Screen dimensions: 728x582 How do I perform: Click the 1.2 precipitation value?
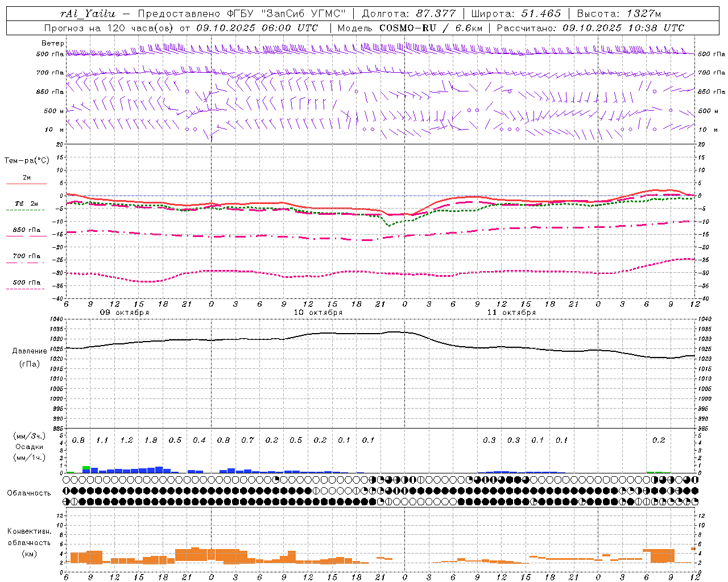tap(126, 440)
